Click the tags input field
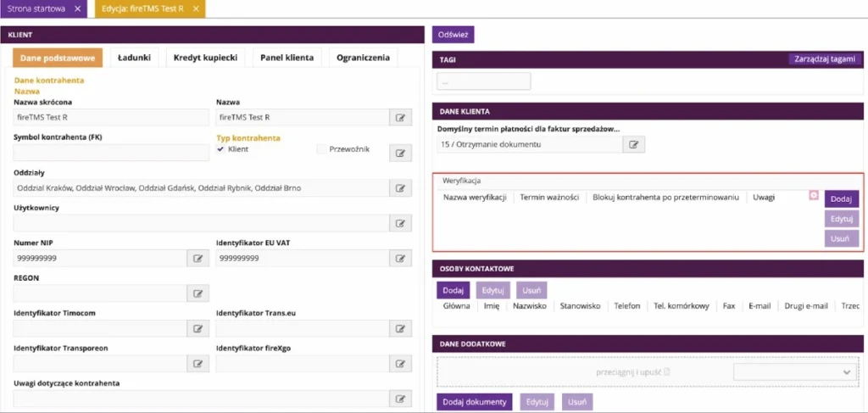The width and height of the screenshot is (868, 413). tap(484, 81)
